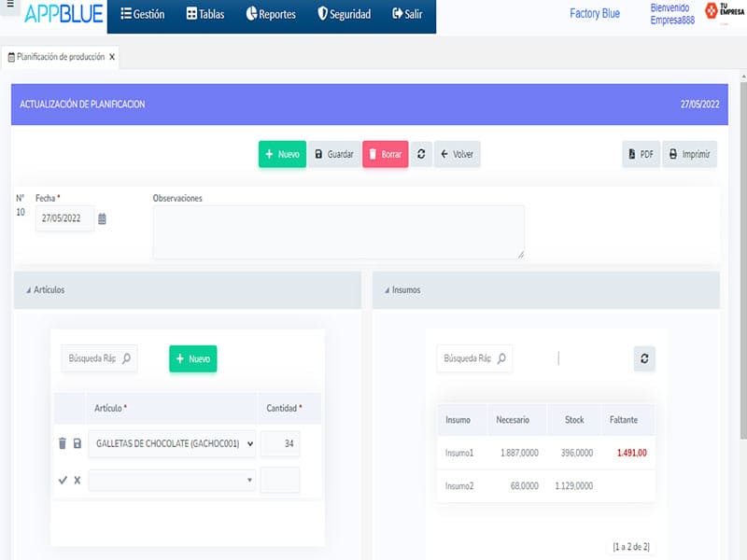Collapse the Artículos panel

(x=28, y=290)
